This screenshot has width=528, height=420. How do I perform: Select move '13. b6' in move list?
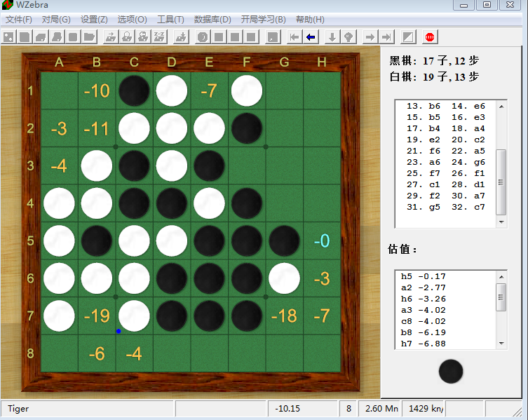[x=424, y=106]
